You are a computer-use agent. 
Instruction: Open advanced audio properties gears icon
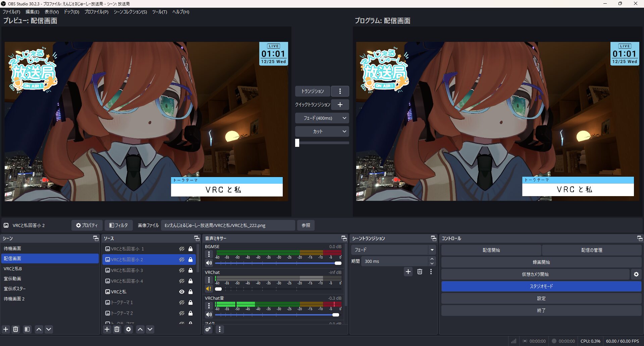tap(208, 329)
